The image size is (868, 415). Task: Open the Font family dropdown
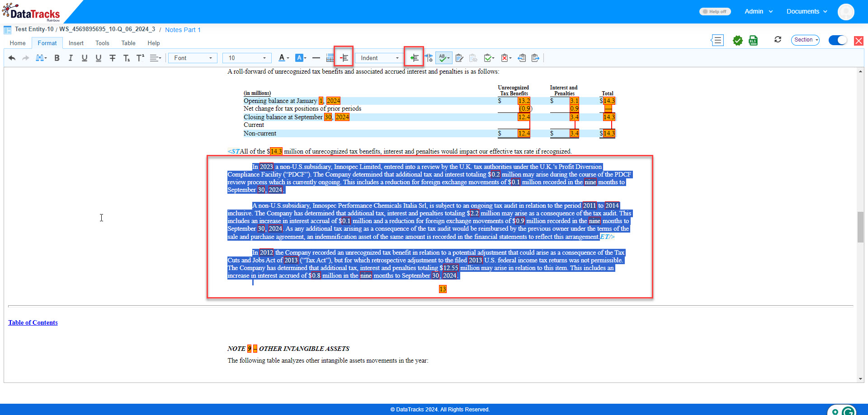pyautogui.click(x=193, y=58)
